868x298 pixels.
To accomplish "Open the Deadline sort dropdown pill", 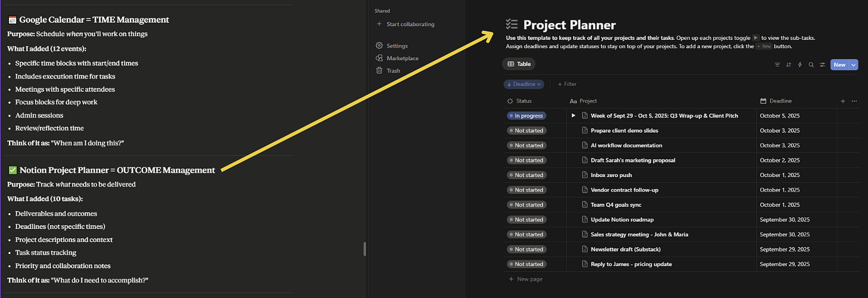I will click(x=524, y=84).
